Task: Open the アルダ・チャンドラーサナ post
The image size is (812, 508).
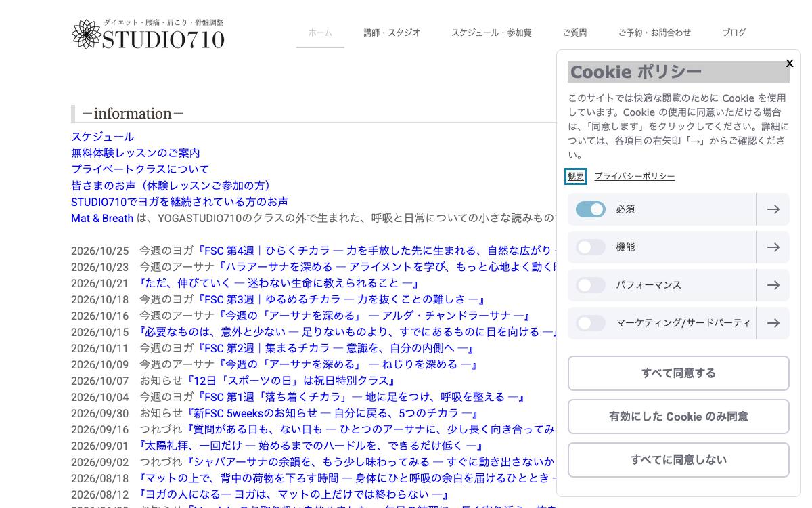Action: (x=374, y=316)
